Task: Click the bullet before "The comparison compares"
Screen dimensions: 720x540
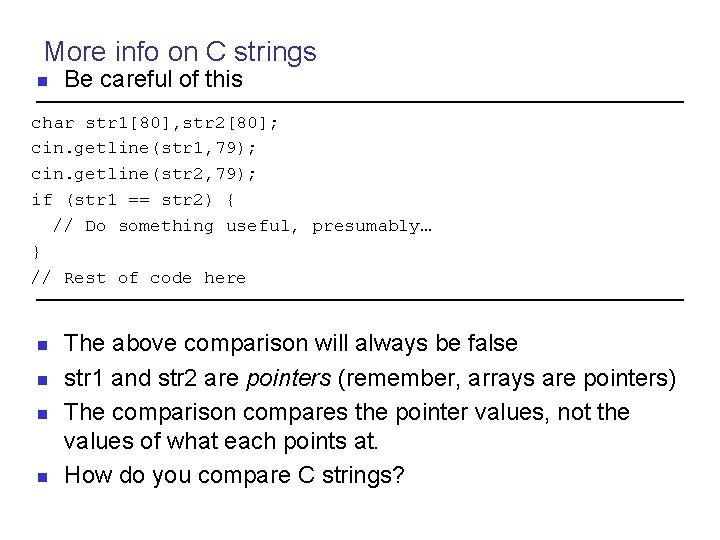Action: point(43,413)
